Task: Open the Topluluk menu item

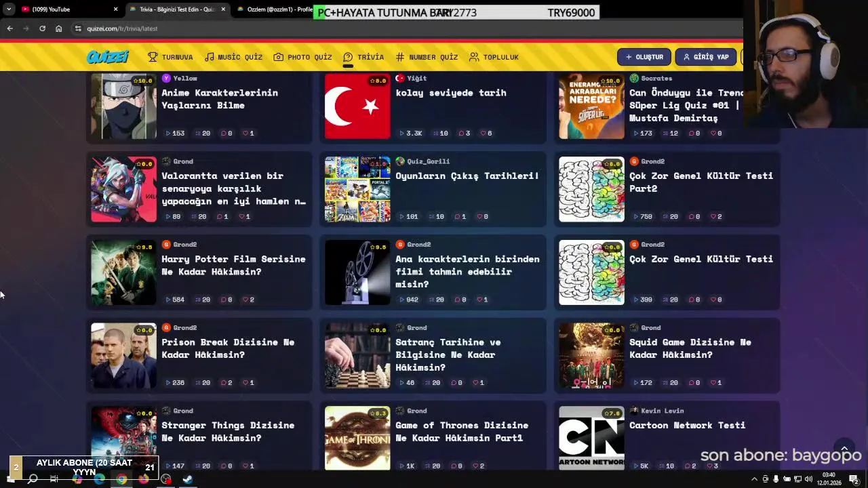Action: click(x=494, y=57)
